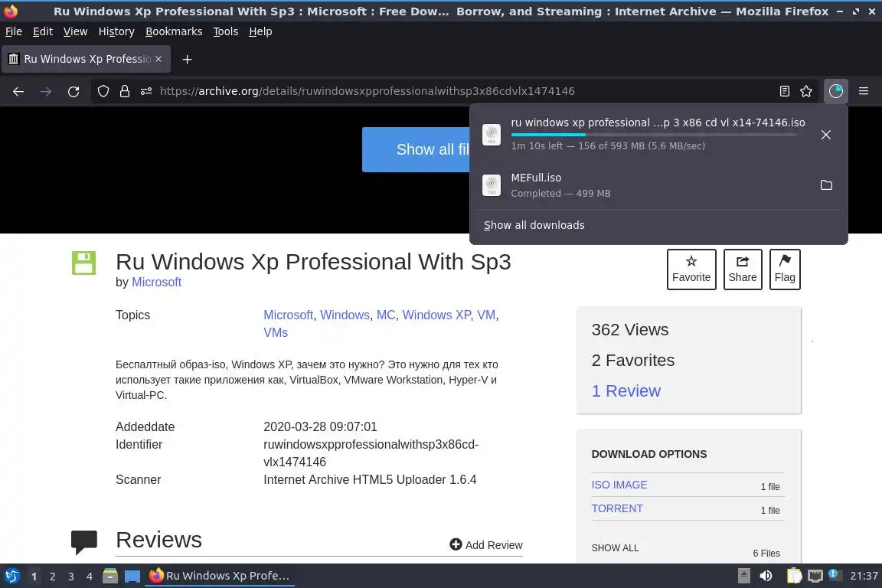This screenshot has width=882, height=588.
Task: Click the update notification tray icon
Action: coord(835,576)
